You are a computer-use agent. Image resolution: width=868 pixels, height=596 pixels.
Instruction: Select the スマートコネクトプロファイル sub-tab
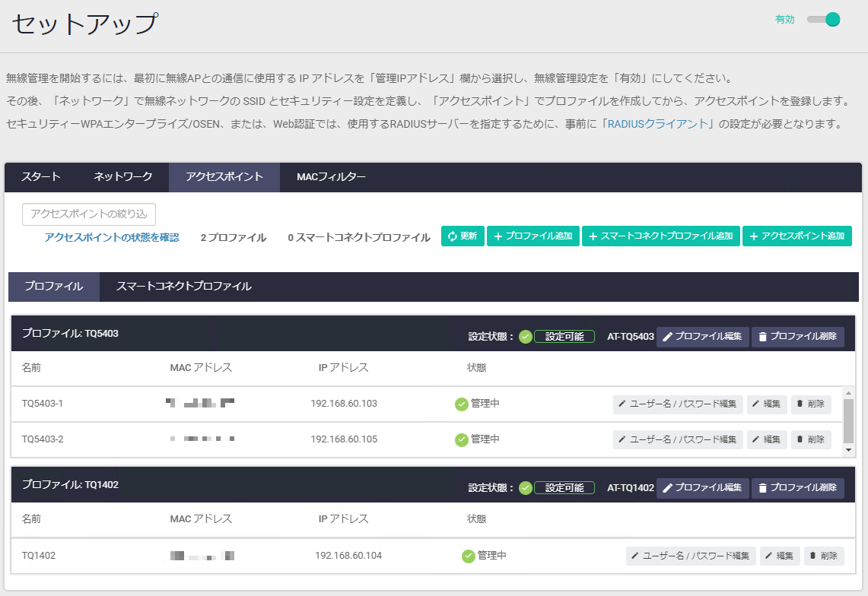(183, 287)
